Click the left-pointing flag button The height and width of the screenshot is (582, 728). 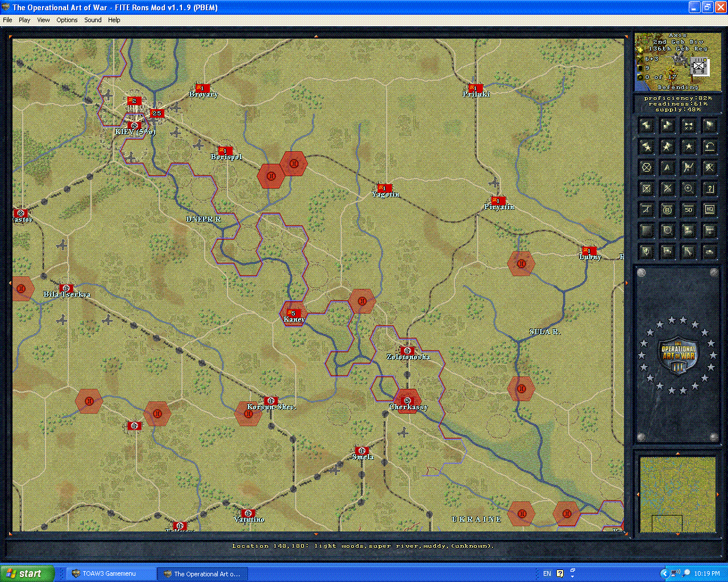tap(646, 126)
